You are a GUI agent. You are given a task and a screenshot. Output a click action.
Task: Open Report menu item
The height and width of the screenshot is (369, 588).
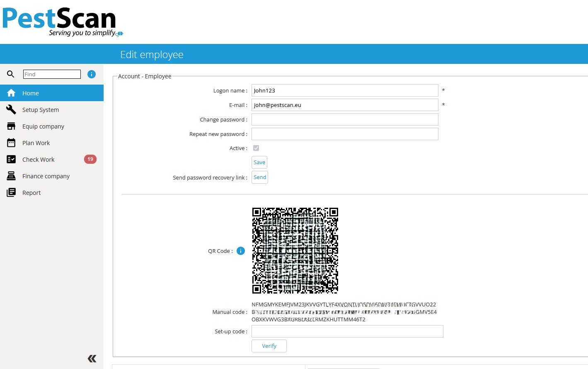click(x=52, y=192)
